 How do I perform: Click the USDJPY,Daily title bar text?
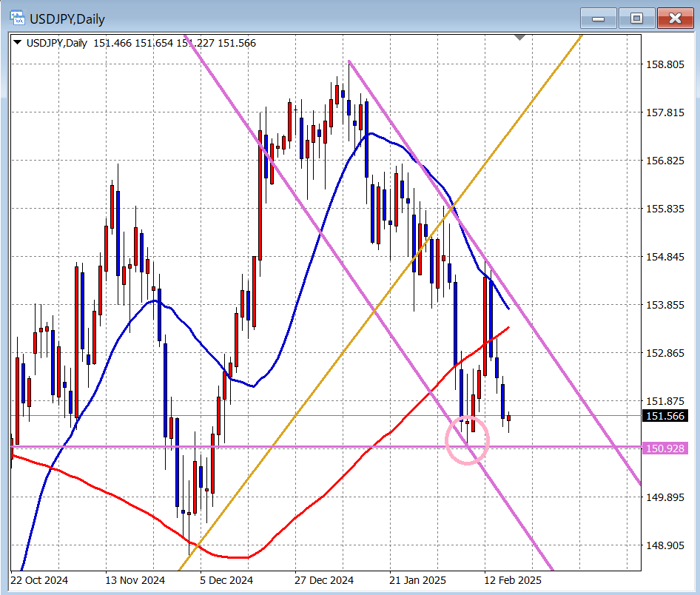click(x=69, y=18)
